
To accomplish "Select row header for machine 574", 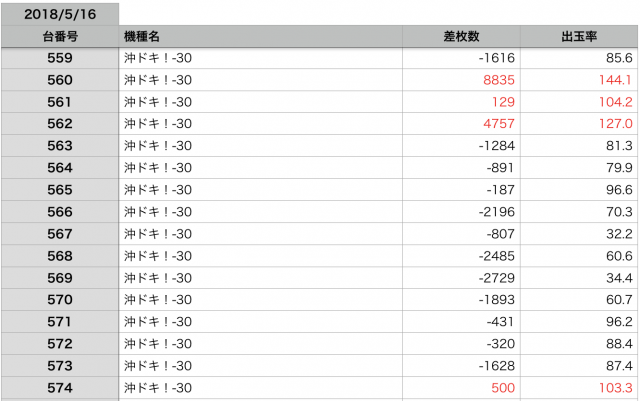I will 59,387.
